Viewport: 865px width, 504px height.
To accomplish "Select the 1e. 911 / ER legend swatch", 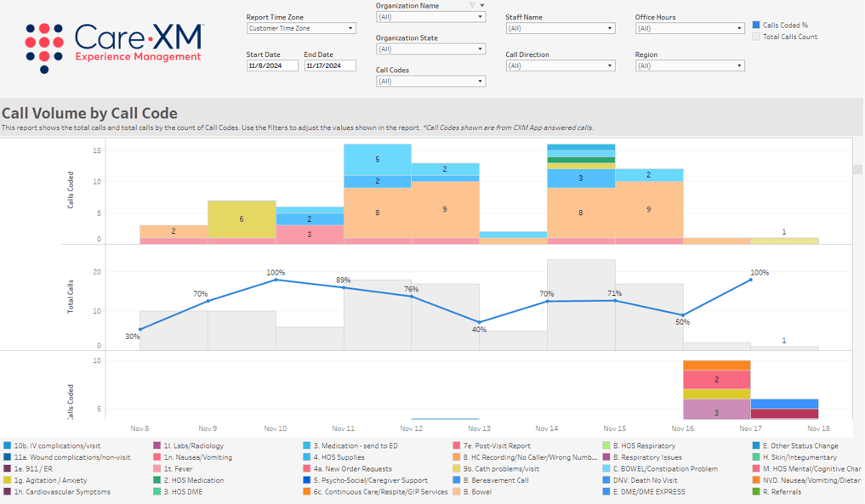I will pos(8,469).
